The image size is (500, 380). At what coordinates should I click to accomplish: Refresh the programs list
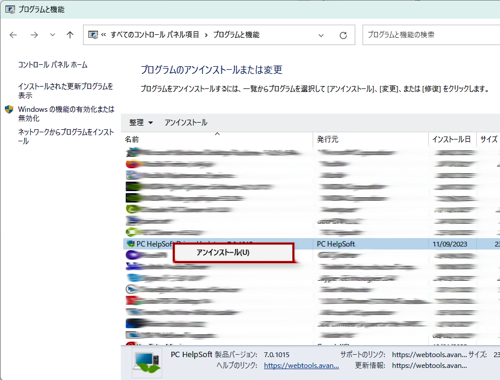pyautogui.click(x=343, y=35)
